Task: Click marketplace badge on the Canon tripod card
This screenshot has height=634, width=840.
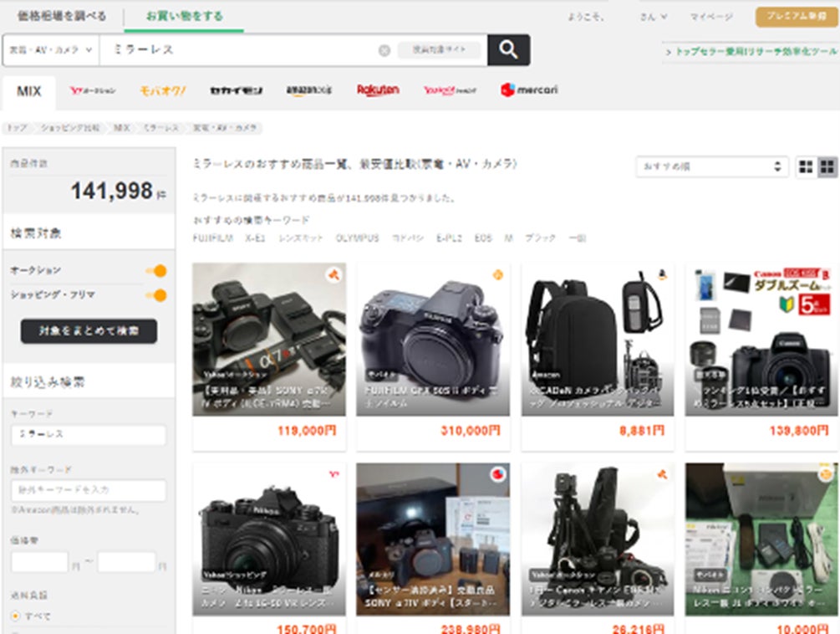Action: [663, 474]
